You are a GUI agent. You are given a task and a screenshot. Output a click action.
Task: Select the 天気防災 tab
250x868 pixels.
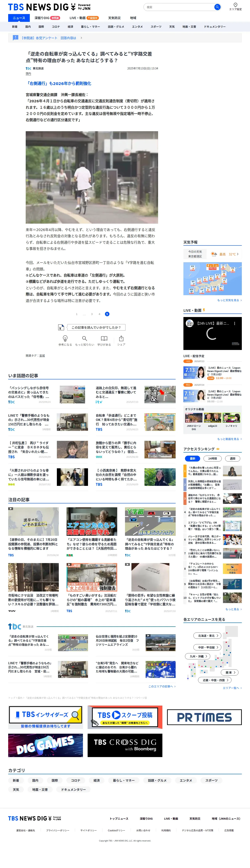coord(114,18)
